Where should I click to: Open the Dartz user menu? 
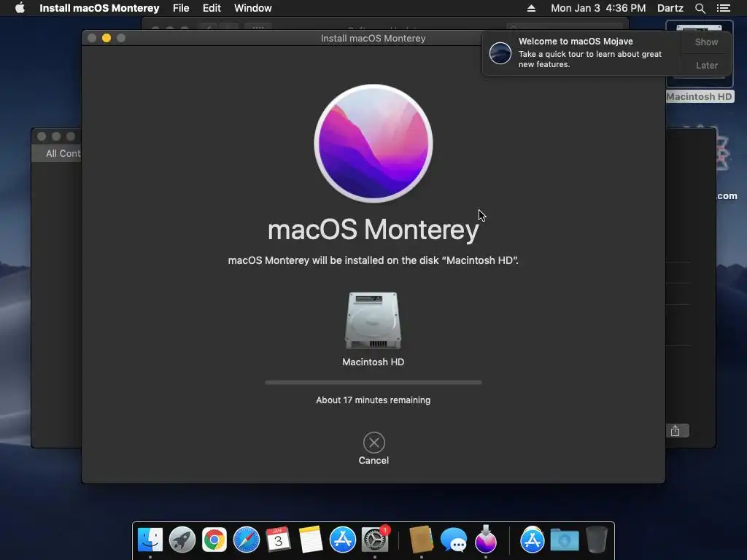(670, 8)
